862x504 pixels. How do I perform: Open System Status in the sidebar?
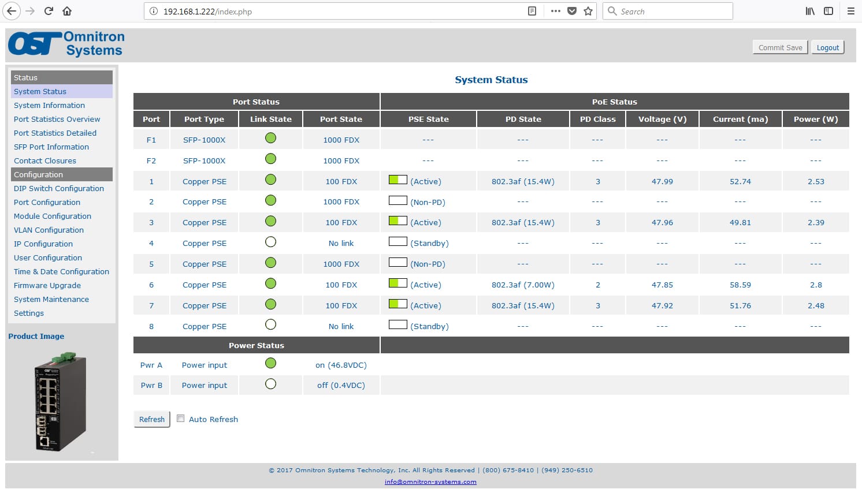(x=40, y=91)
